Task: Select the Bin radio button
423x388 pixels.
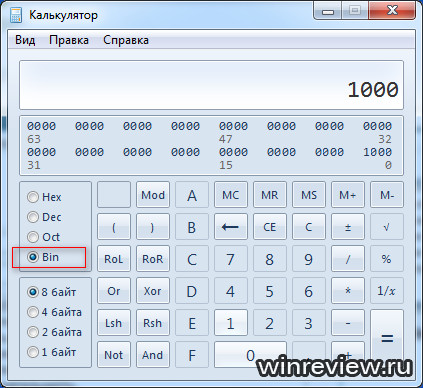Action: point(43,257)
